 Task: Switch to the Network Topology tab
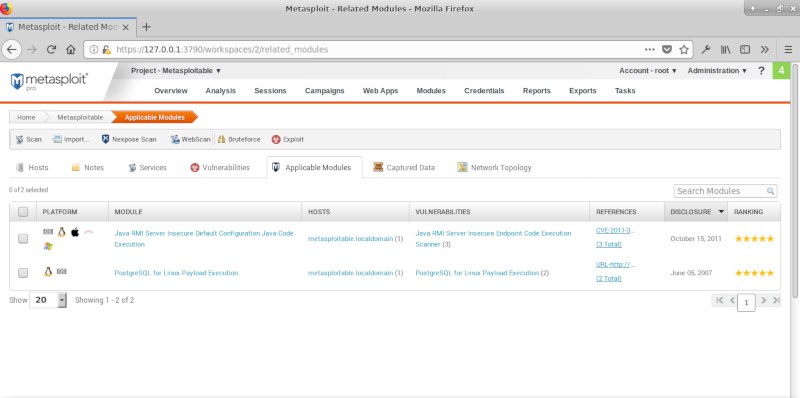click(494, 167)
